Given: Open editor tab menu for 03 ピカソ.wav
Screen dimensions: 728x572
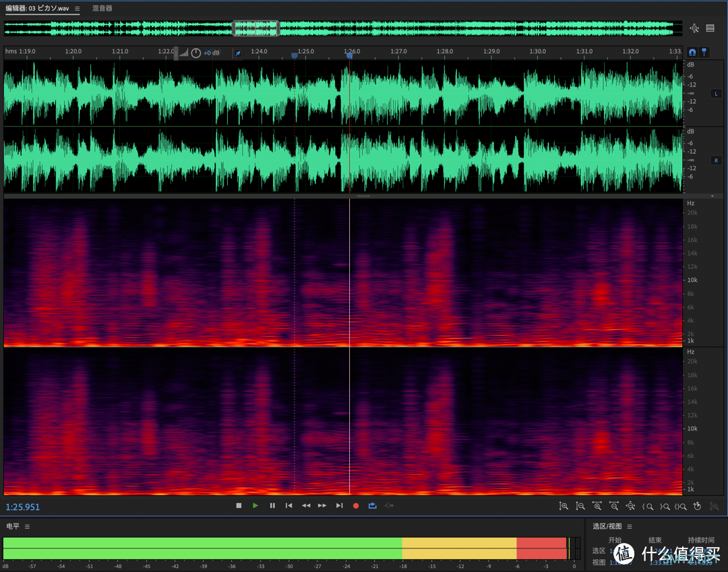Looking at the screenshot, I should click(77, 8).
